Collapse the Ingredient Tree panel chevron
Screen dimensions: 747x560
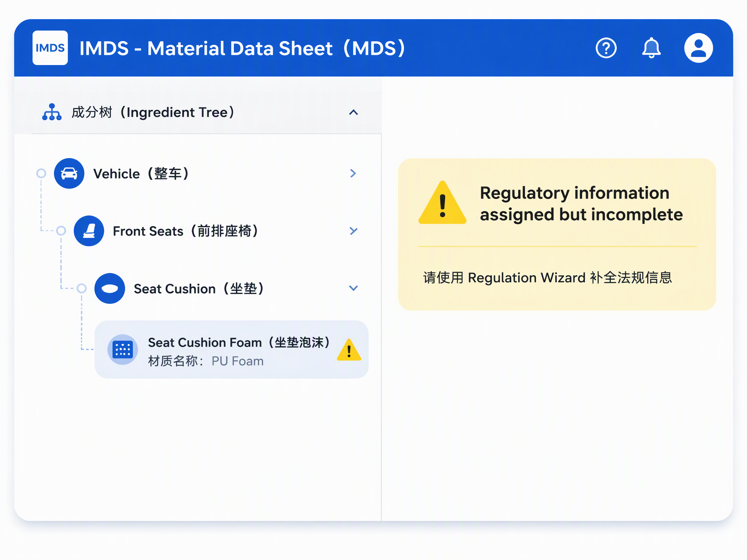point(353,112)
